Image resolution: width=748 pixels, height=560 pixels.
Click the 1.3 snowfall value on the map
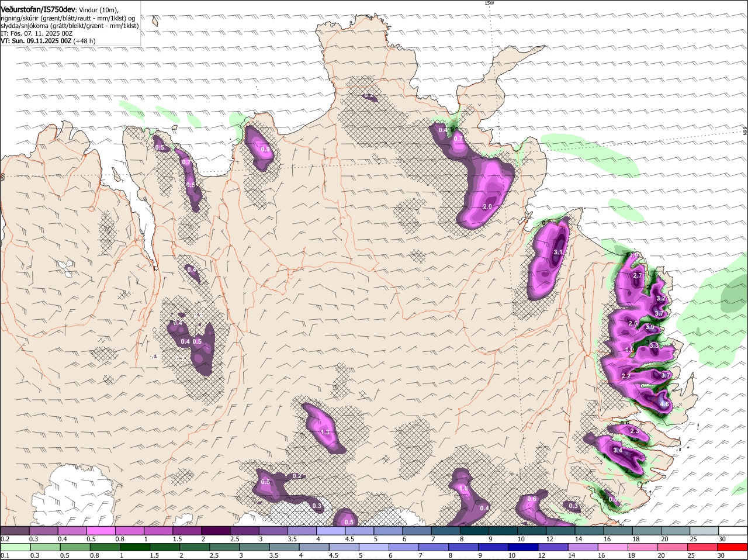325,433
